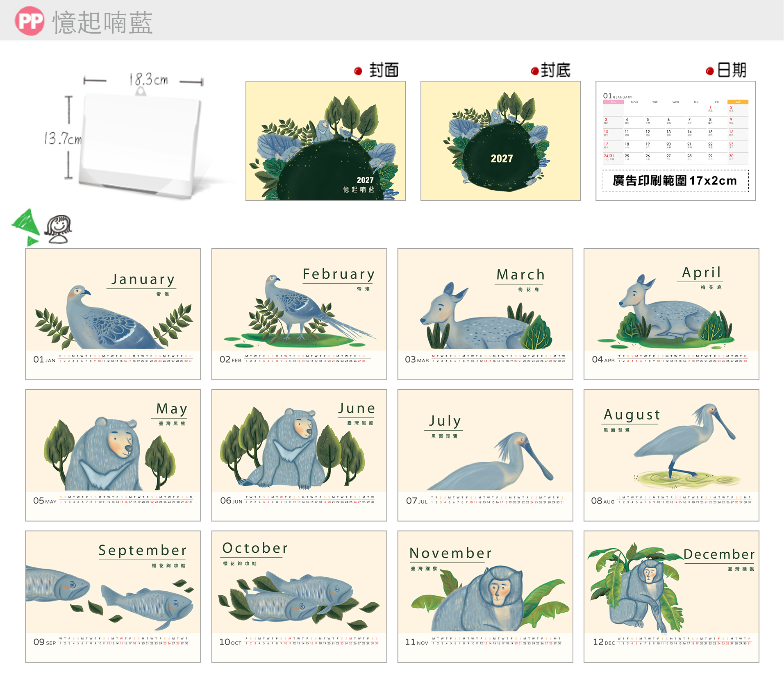Click the 封面 label
The image size is (784, 683).
point(384,70)
